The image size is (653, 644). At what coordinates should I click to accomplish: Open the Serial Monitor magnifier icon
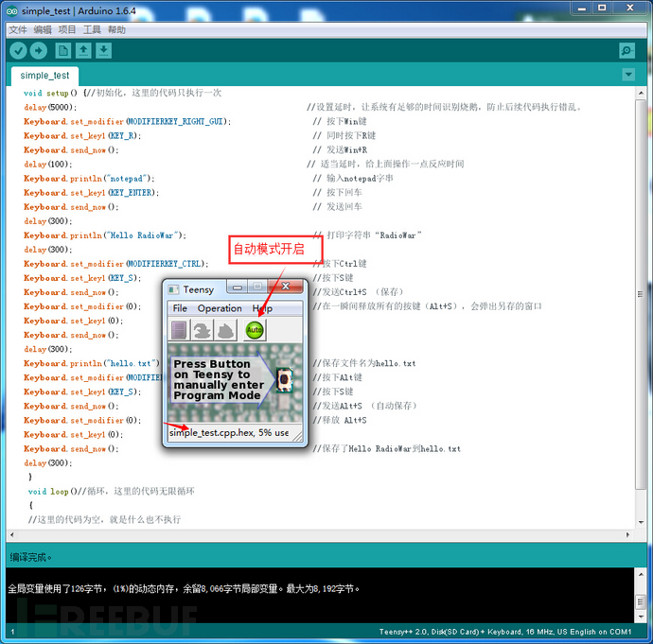click(627, 51)
